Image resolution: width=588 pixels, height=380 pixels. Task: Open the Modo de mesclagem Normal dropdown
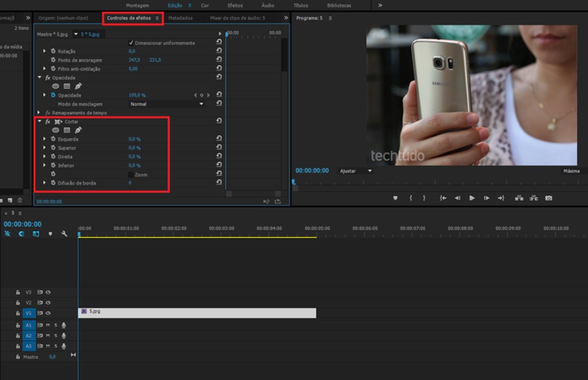coord(167,104)
